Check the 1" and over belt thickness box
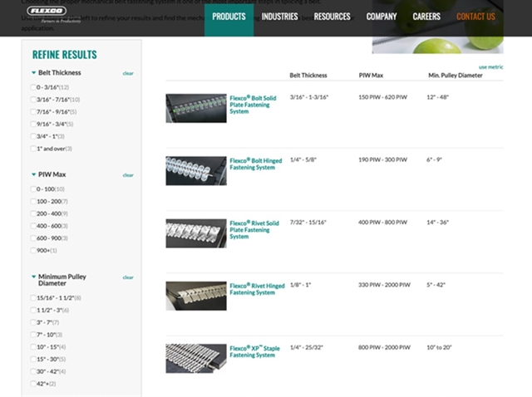The height and width of the screenshot is (397, 532). (33, 149)
